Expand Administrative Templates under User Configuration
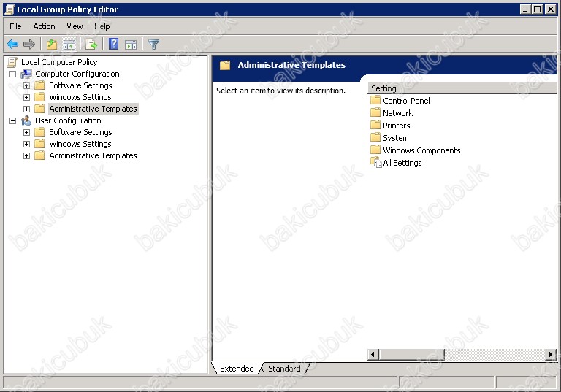Image resolution: width=561 pixels, height=392 pixels. 26,155
